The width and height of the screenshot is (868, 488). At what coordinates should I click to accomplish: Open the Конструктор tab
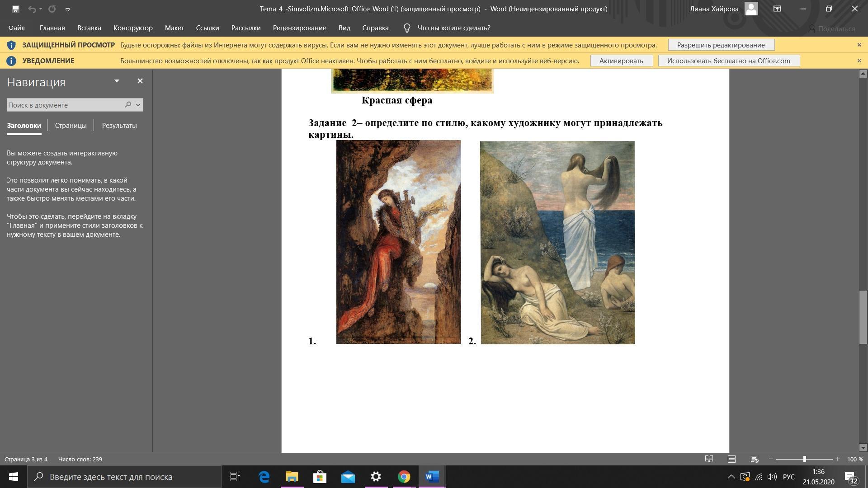133,28
